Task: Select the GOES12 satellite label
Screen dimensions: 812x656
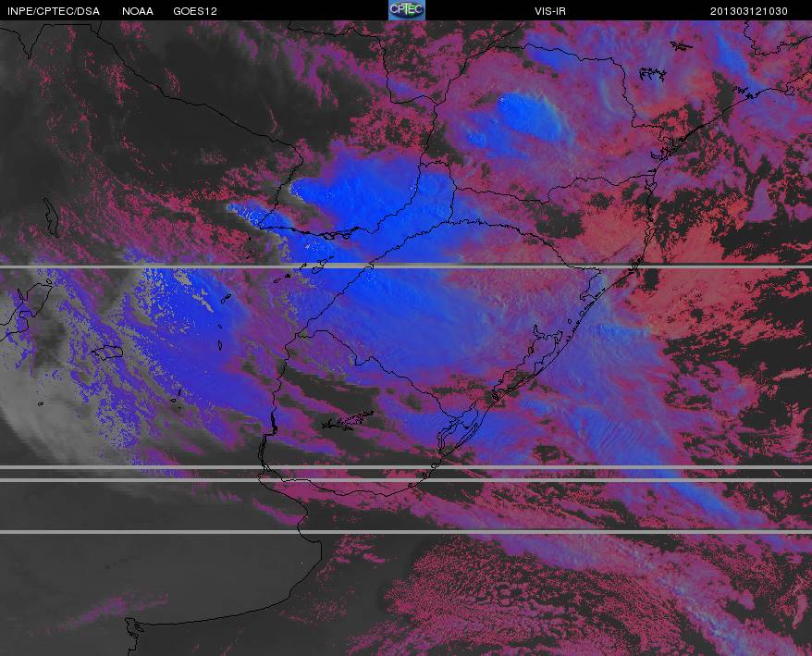Action: (195, 11)
